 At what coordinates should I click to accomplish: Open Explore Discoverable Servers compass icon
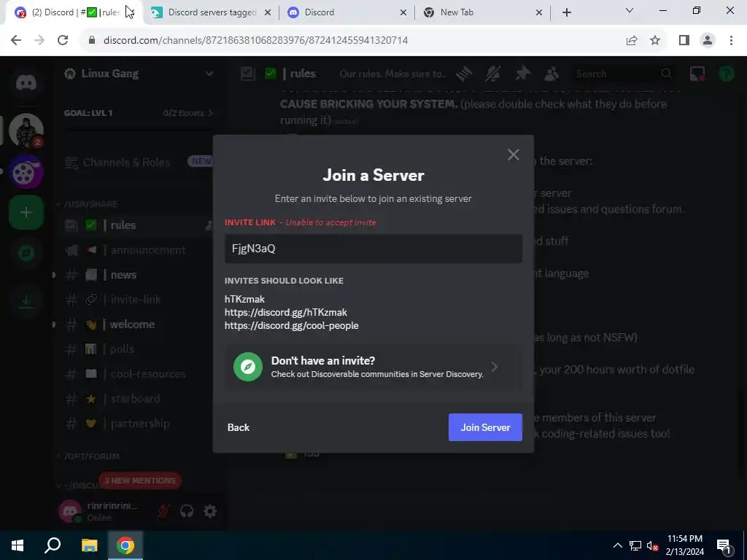click(26, 253)
